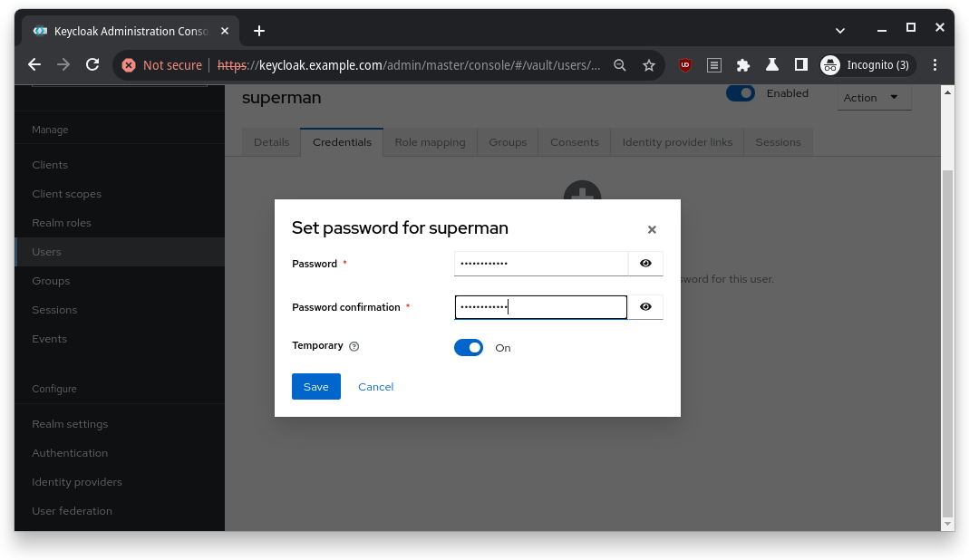Open the zoom magnifier in address bar

(619, 65)
